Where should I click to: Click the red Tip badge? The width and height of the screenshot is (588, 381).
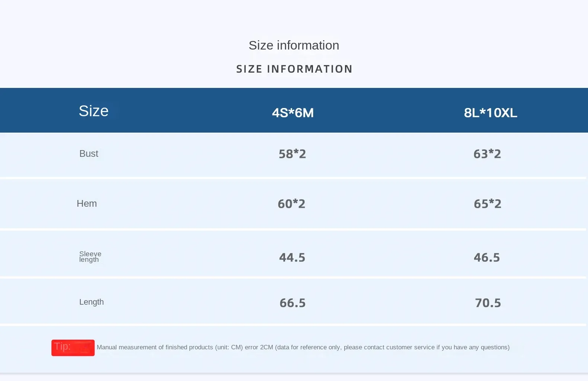(x=73, y=347)
